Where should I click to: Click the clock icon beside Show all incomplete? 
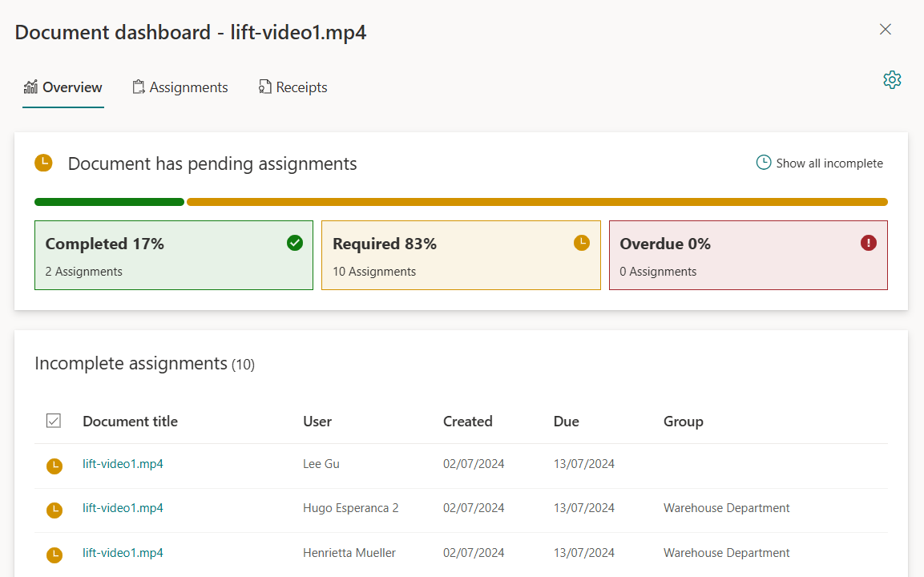click(761, 162)
